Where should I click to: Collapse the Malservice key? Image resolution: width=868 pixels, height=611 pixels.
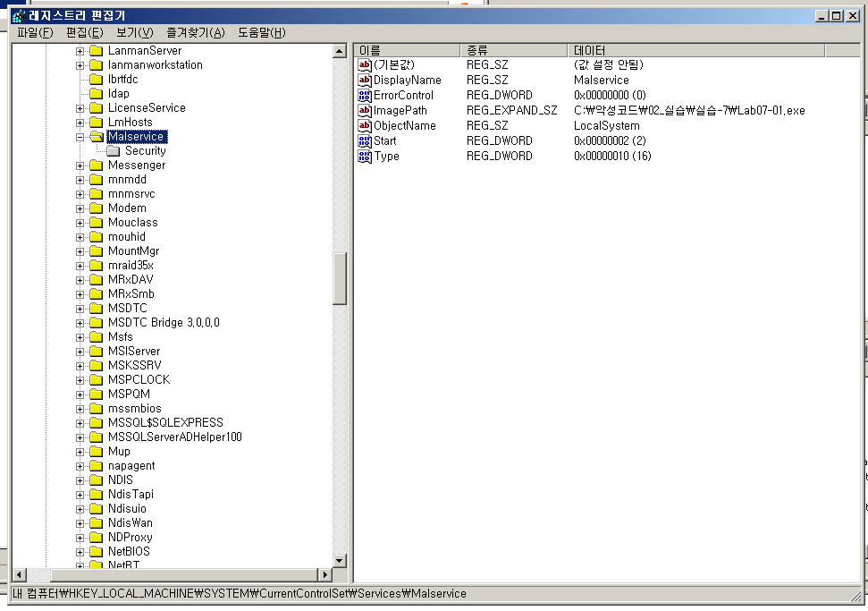tap(80, 137)
